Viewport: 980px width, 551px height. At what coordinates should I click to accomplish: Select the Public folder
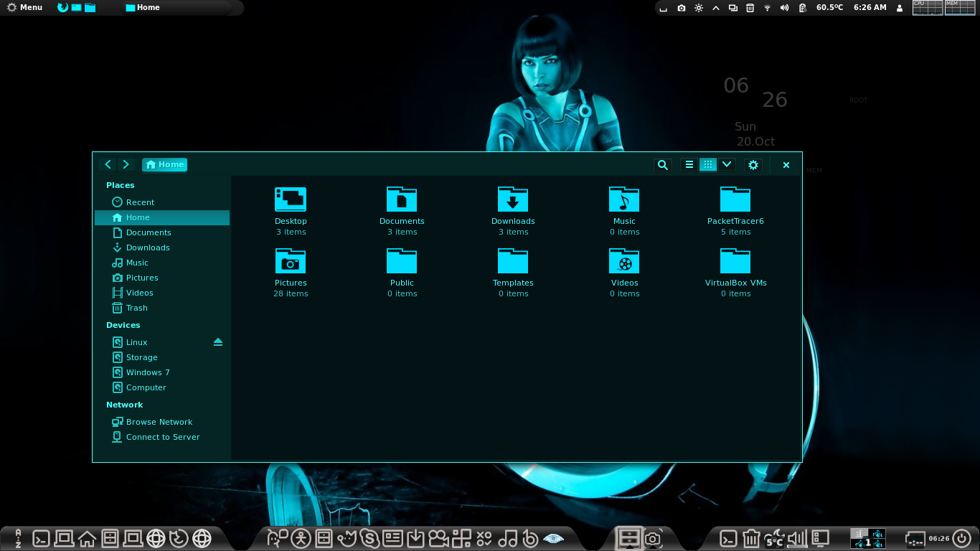click(402, 261)
